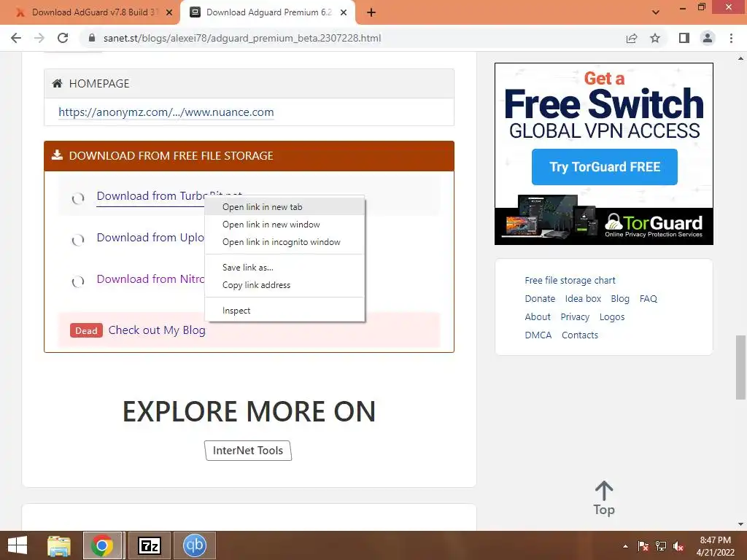
Task: Open the Blog link in sidebar
Action: (x=620, y=298)
